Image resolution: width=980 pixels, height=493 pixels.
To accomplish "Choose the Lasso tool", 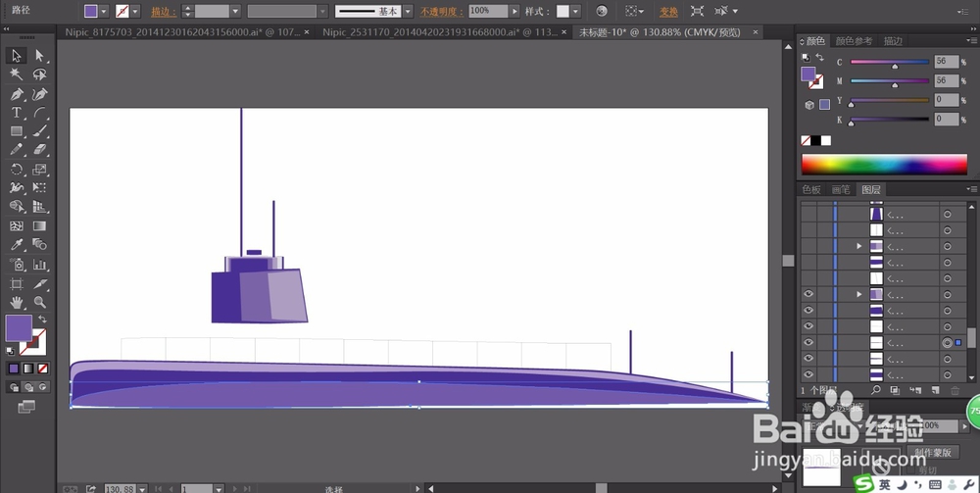I will [40, 74].
